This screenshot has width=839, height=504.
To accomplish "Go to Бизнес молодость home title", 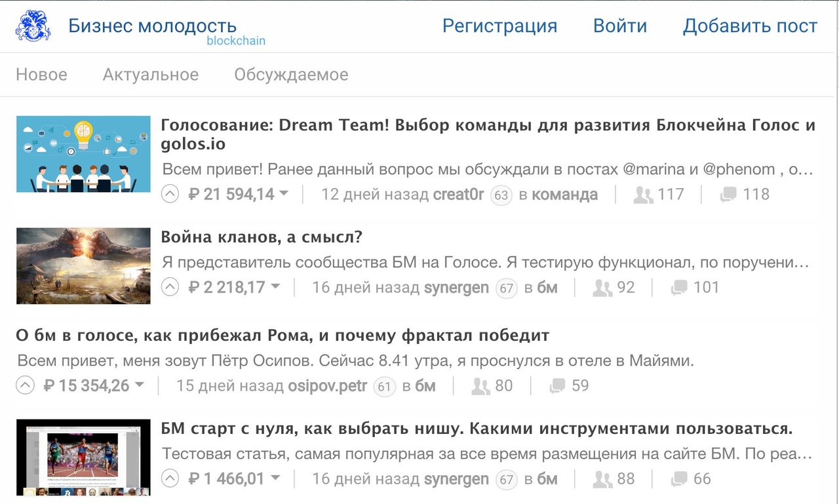I will tap(153, 26).
